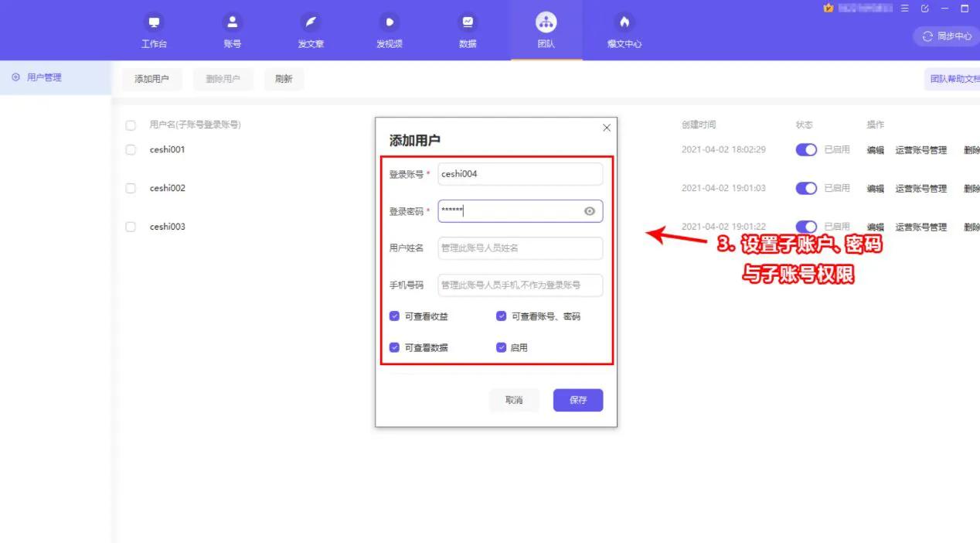View the 数据 data statistics section

467,29
